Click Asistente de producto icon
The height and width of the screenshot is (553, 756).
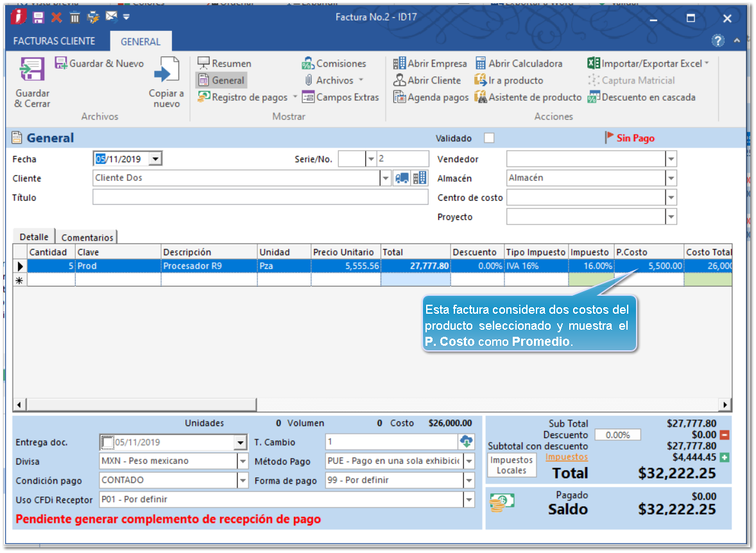(x=481, y=98)
